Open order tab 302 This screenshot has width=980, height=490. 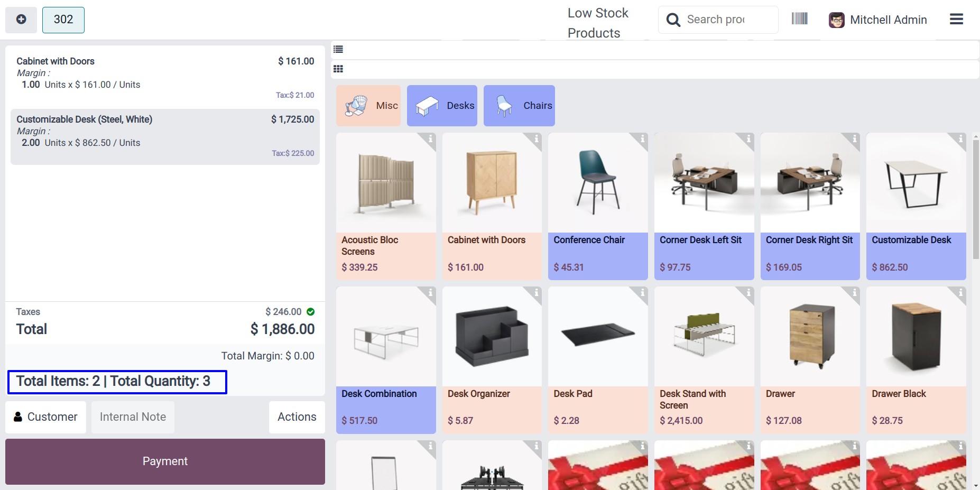[x=63, y=20]
